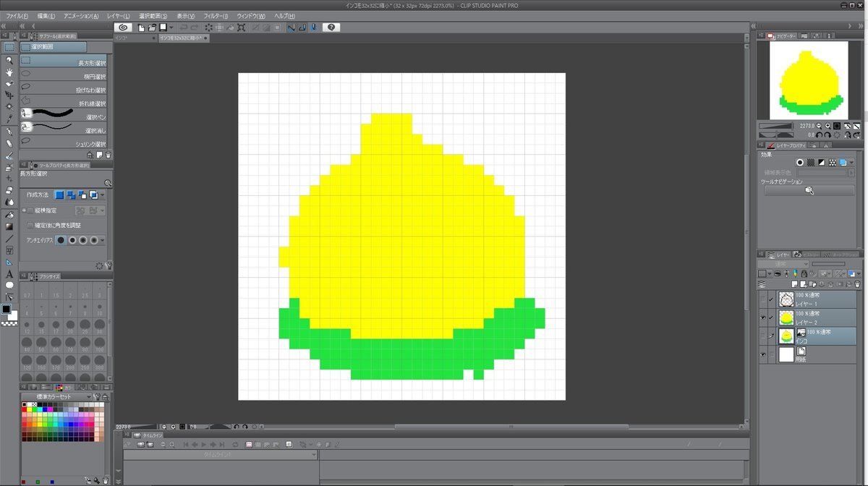Select add-to-selection creation mode icon
This screenshot has height=486, width=868.
point(71,195)
